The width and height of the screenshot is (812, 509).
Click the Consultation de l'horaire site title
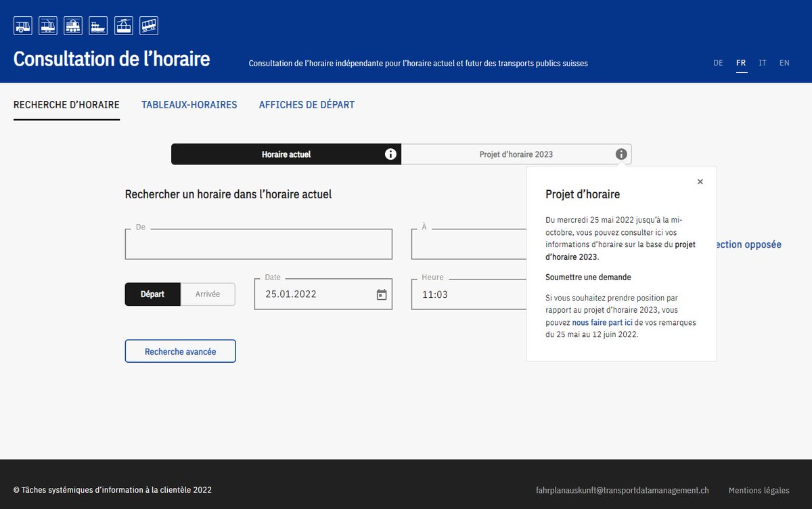(112, 59)
